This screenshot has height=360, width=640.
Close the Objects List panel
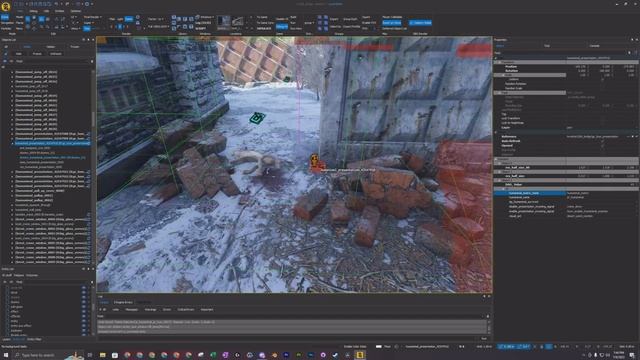(93, 40)
